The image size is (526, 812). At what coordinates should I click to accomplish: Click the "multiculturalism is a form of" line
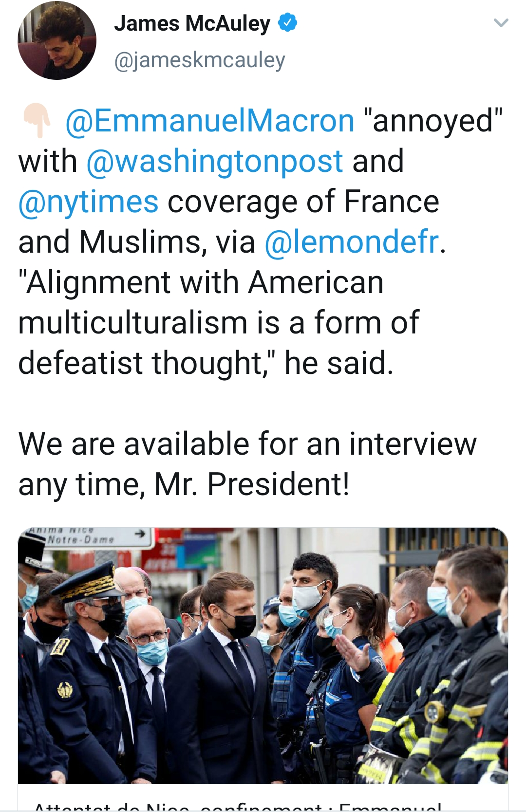click(x=219, y=323)
